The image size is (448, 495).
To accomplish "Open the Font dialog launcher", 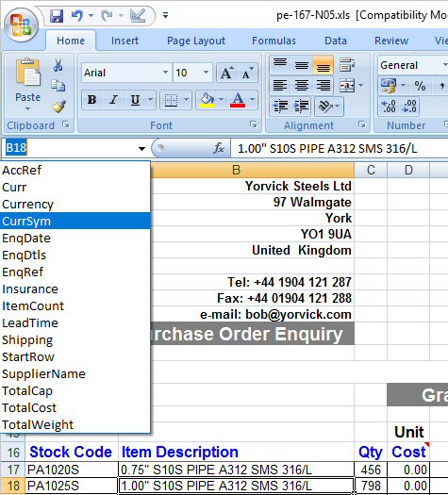I will tap(253, 124).
